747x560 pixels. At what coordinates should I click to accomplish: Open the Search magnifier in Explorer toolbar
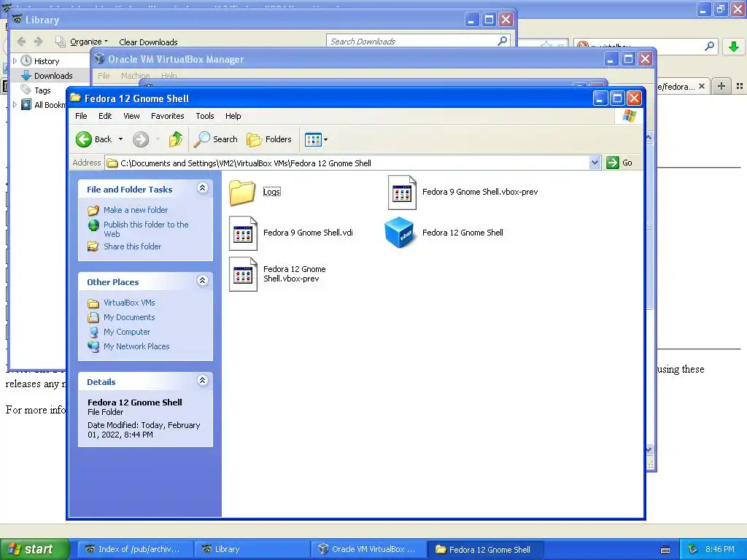(202, 139)
